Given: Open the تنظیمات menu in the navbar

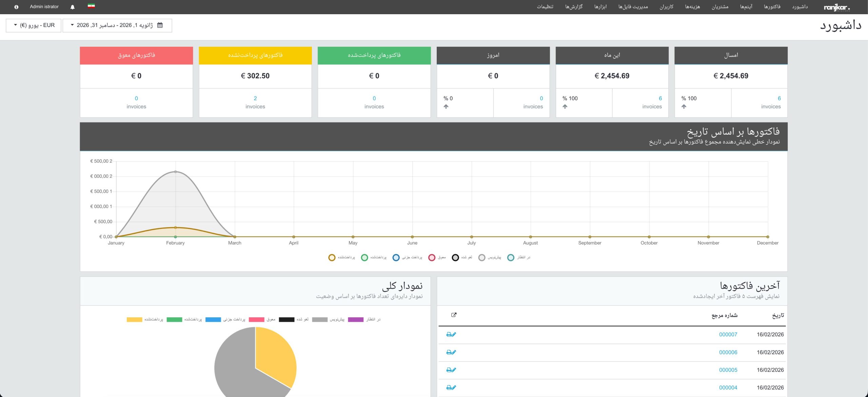Looking at the screenshot, I should coord(545,7).
